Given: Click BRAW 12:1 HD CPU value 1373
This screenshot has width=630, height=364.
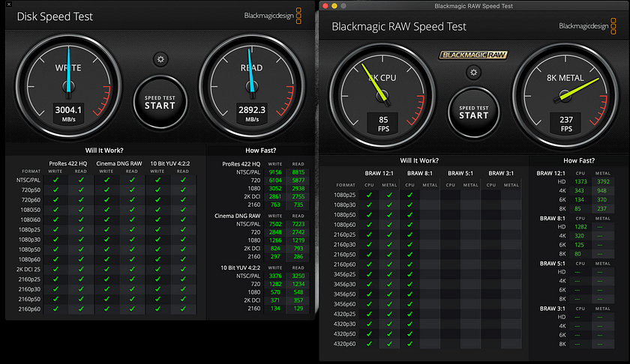Looking at the screenshot, I should [580, 182].
